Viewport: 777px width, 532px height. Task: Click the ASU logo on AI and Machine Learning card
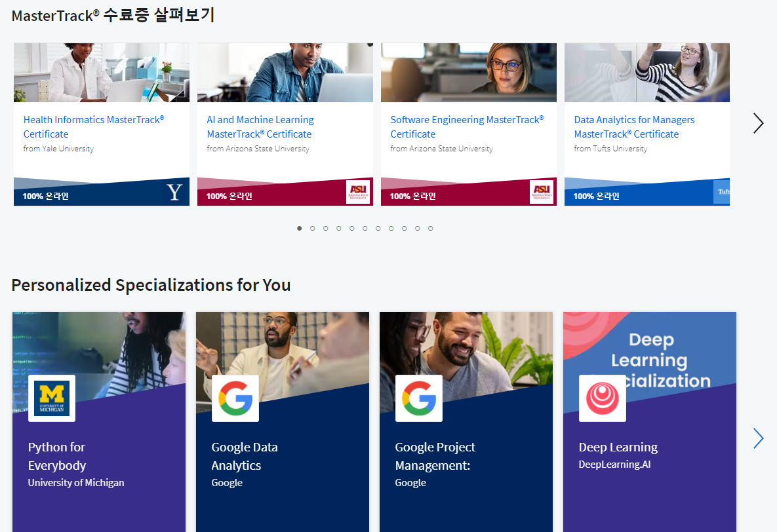point(358,192)
